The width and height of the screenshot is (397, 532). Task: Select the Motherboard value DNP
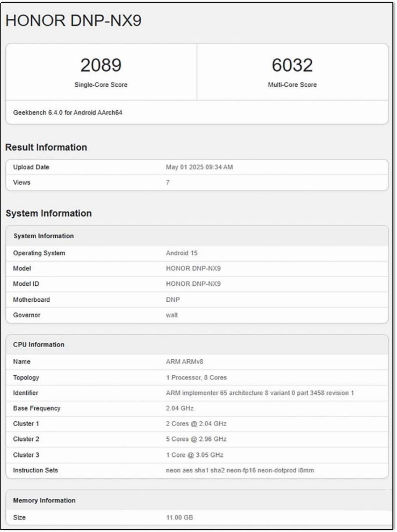(173, 300)
